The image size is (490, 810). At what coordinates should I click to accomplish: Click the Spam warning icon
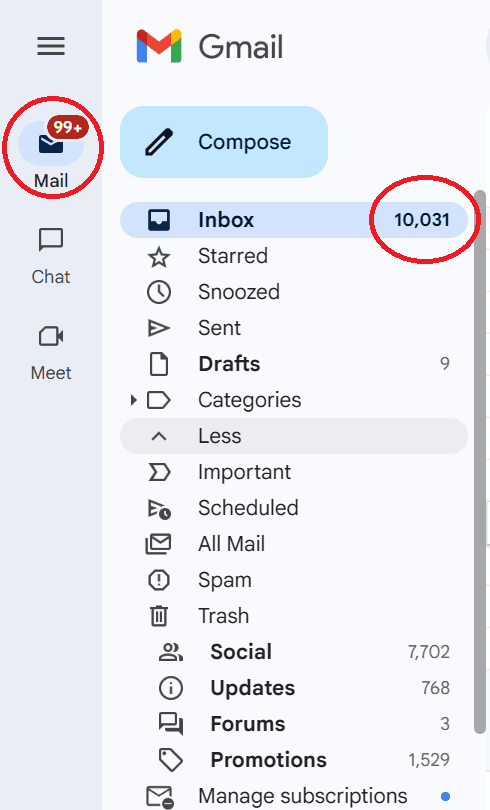pos(159,580)
